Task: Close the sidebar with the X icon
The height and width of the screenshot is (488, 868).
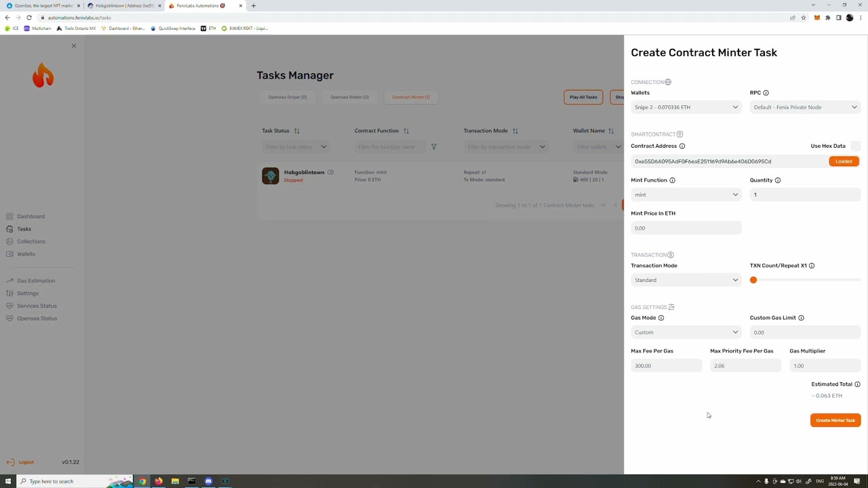Action: pos(74,46)
